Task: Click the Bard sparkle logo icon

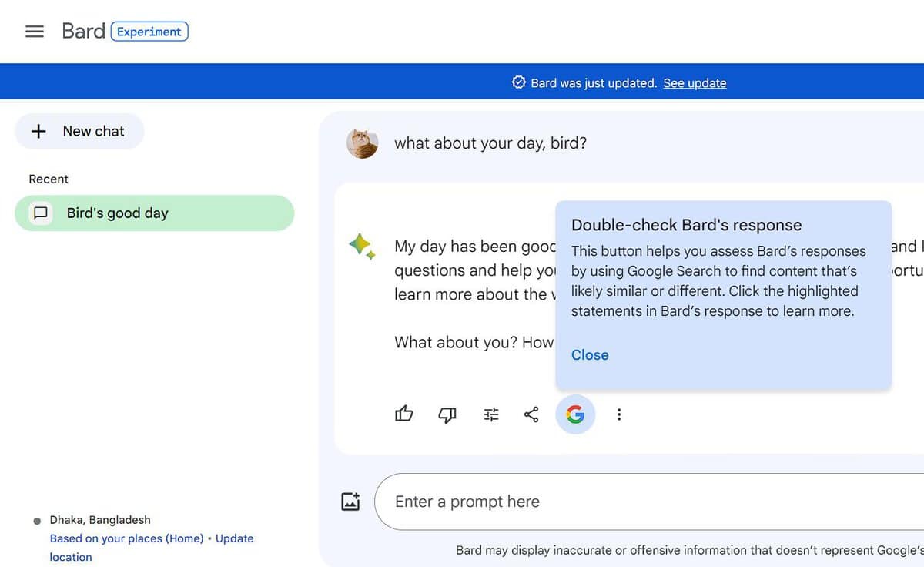Action: [362, 247]
